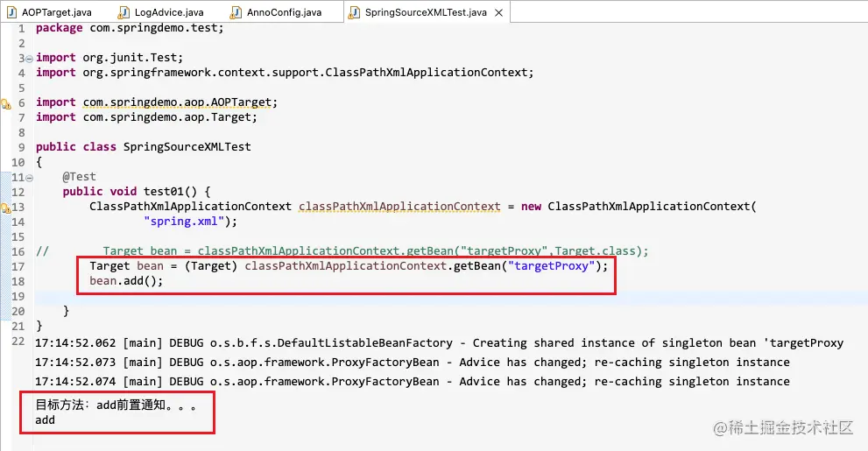Click the method name test01
868x451 pixels.
pos(163,192)
